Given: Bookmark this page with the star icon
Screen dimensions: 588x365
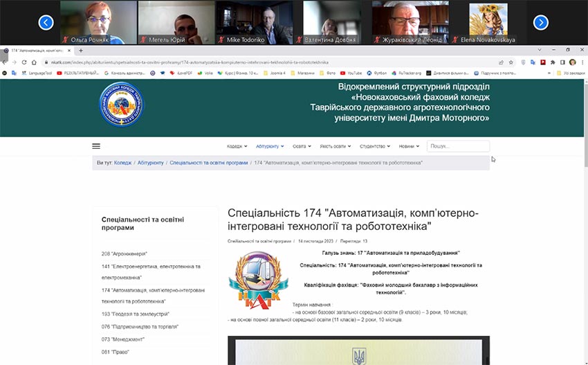Looking at the screenshot, I should 511,62.
